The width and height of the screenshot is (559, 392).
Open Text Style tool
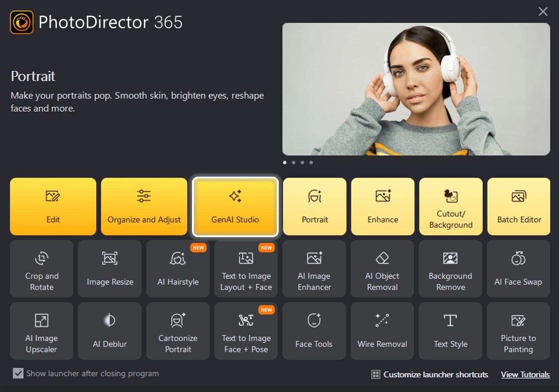[450, 331]
